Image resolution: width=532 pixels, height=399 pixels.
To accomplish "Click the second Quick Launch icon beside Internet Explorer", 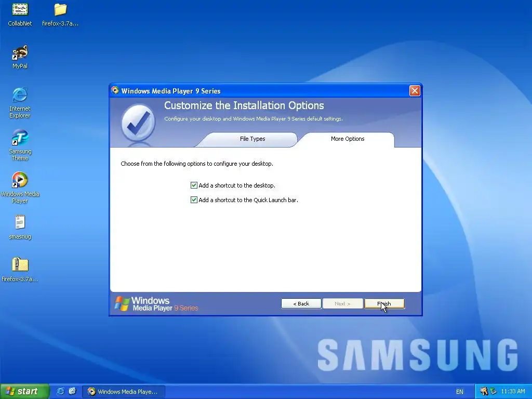I will tap(72, 391).
